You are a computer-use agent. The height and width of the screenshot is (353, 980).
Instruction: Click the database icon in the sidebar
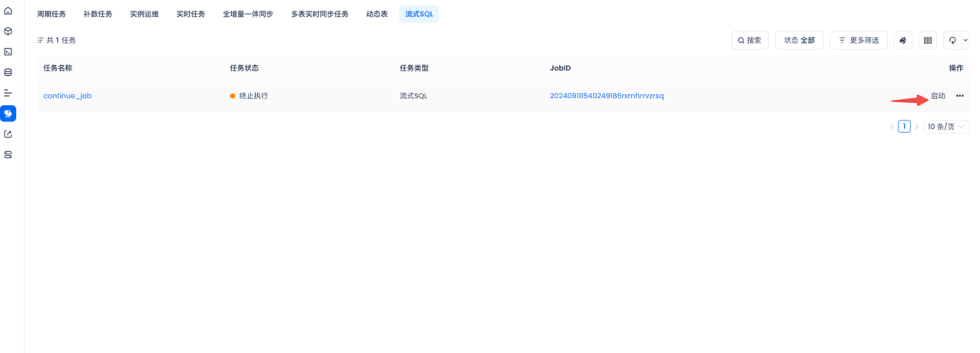8,73
